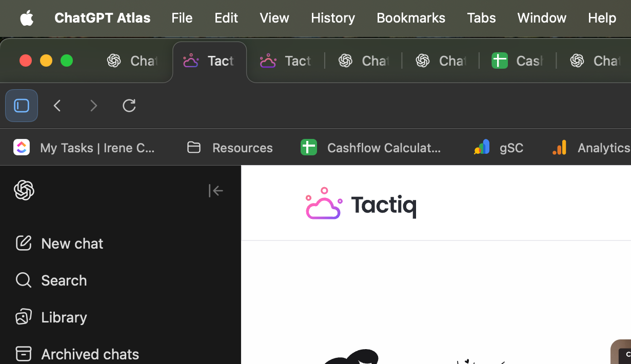Click the New chat pencil icon

pyautogui.click(x=24, y=243)
